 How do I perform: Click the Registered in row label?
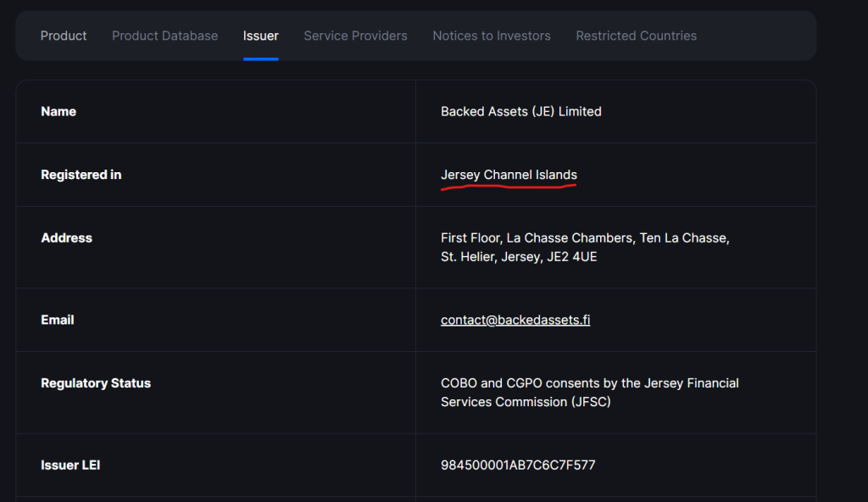pyautogui.click(x=81, y=175)
